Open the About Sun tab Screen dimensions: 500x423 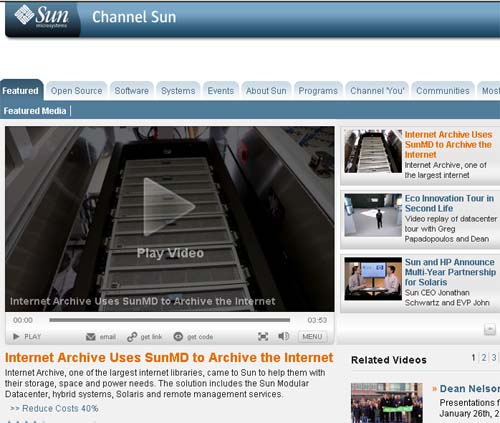tap(266, 91)
